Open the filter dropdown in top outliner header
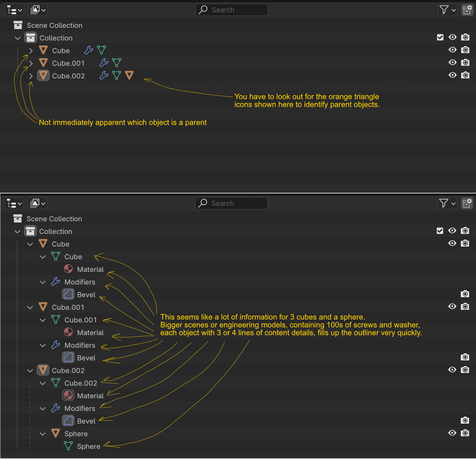The width and height of the screenshot is (476, 459). click(448, 10)
